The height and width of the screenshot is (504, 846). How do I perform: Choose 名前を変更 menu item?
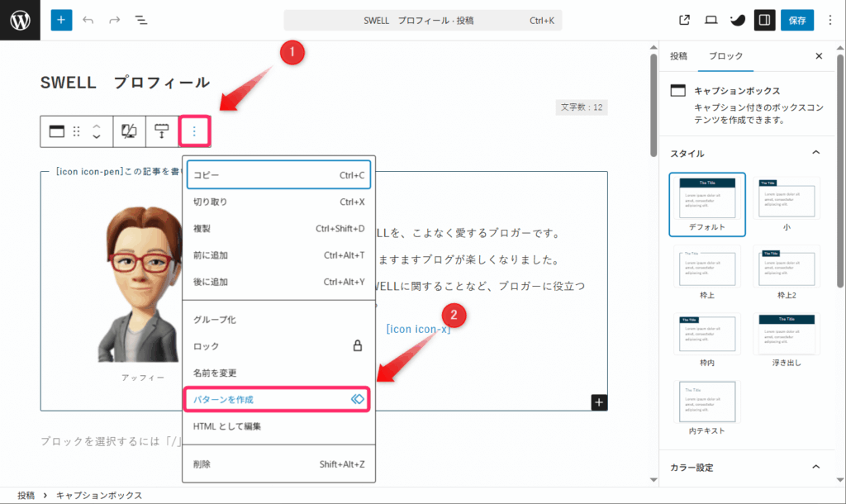coord(279,373)
